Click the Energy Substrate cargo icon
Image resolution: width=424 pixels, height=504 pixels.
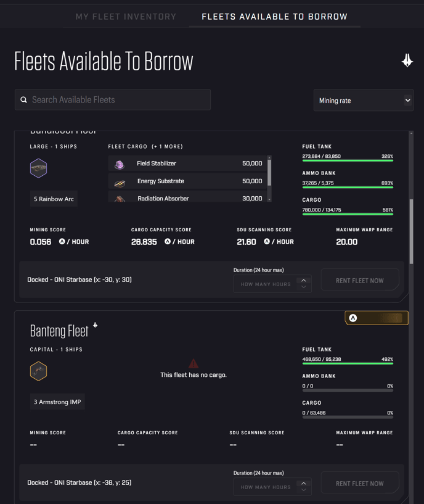pos(120,181)
